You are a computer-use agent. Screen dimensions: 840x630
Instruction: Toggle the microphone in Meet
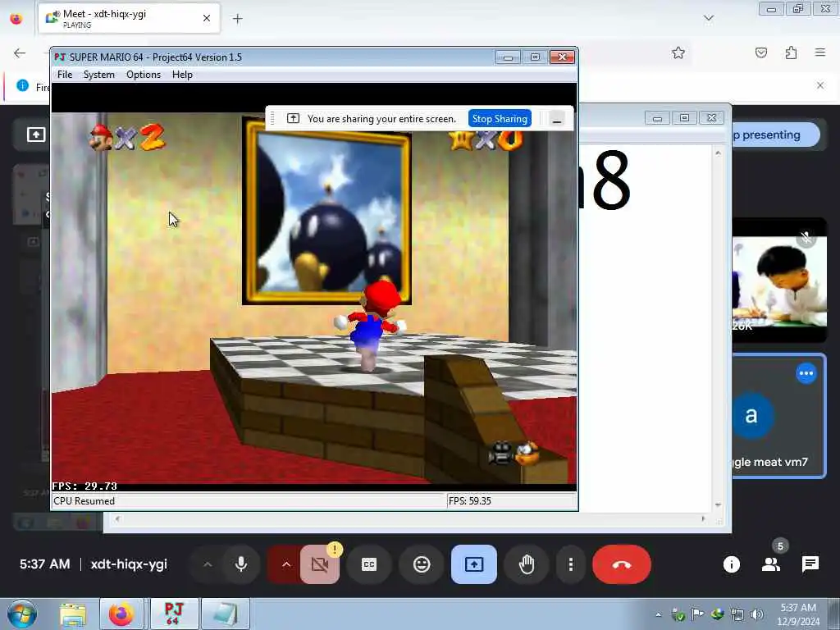click(x=241, y=564)
